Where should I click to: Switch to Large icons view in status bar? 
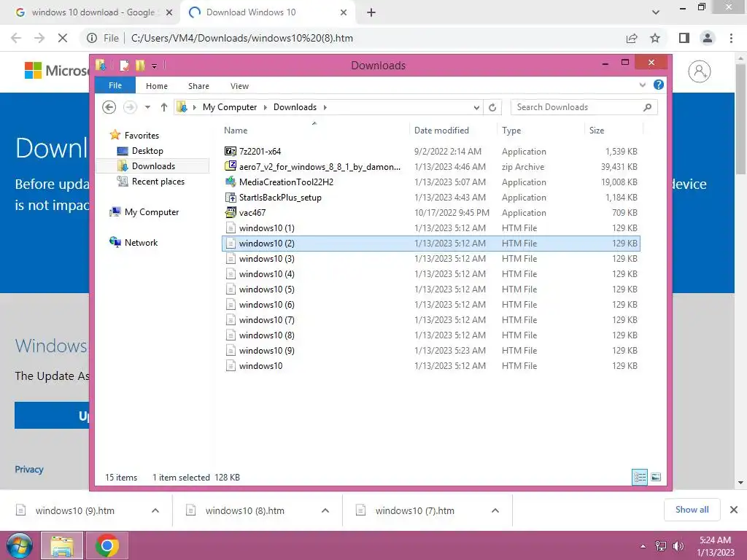click(x=656, y=477)
